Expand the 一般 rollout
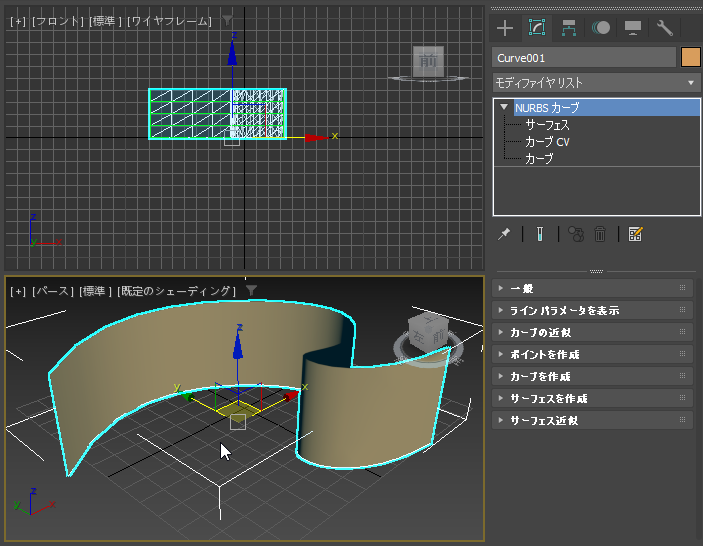Image resolution: width=703 pixels, height=546 pixels. pos(592,288)
